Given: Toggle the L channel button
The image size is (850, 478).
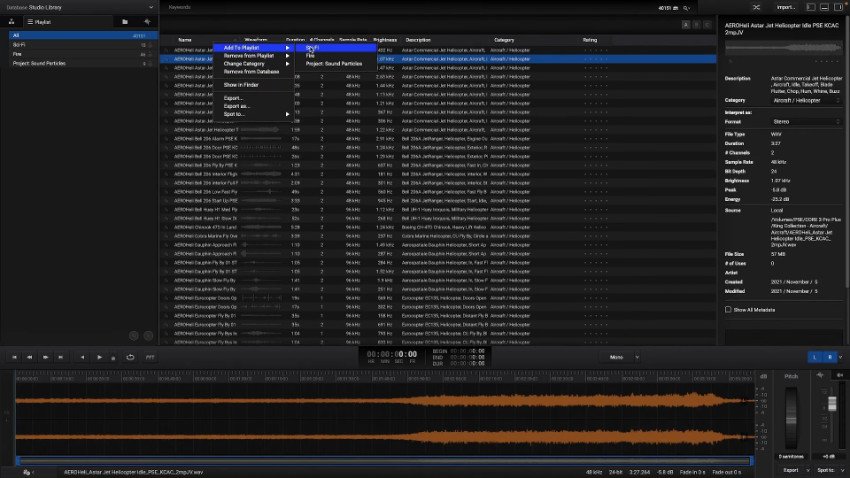Looking at the screenshot, I should click(x=814, y=357).
